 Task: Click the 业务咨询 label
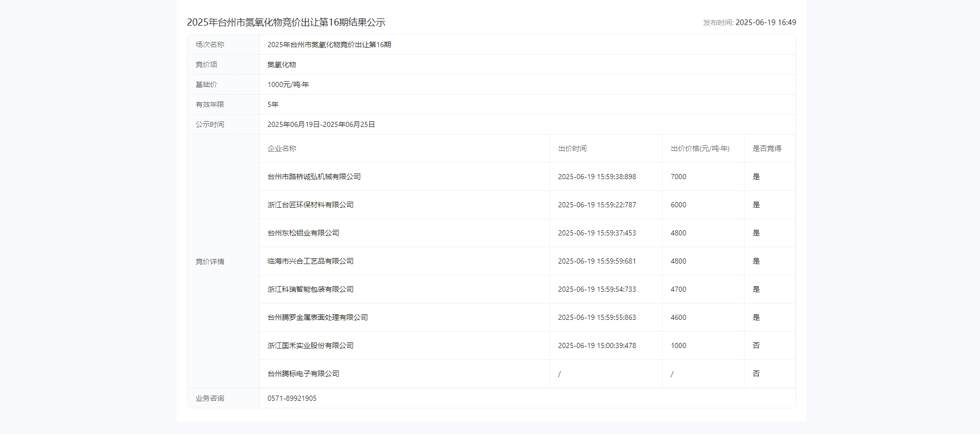(x=210, y=398)
